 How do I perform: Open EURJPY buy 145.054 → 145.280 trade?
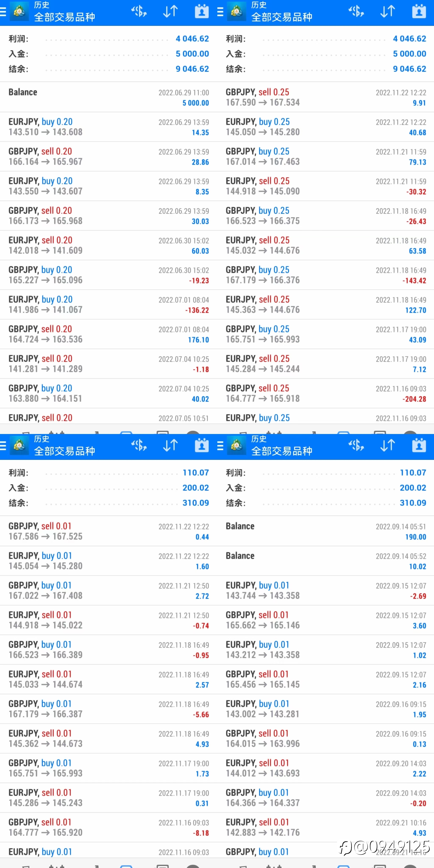point(108,561)
